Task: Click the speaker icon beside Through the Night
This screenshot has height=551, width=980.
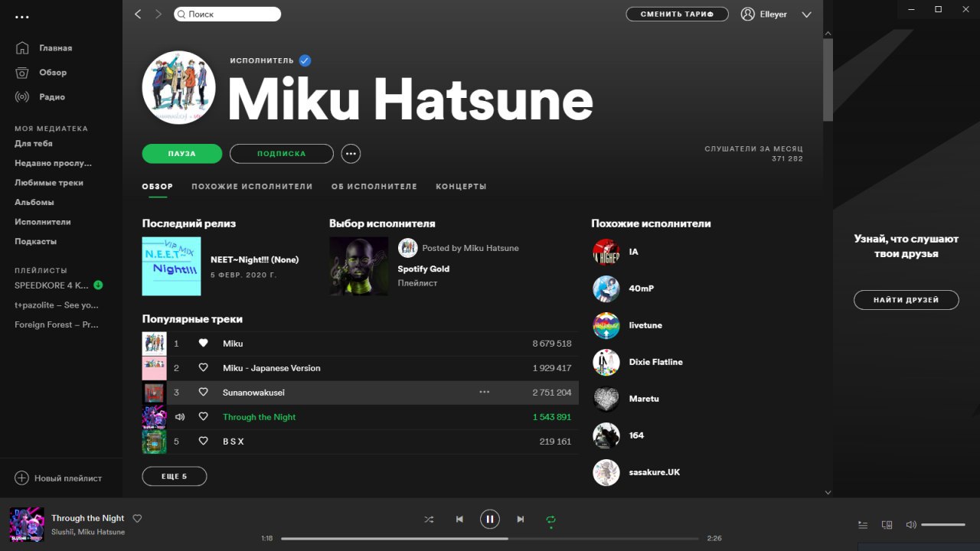Action: click(x=180, y=417)
